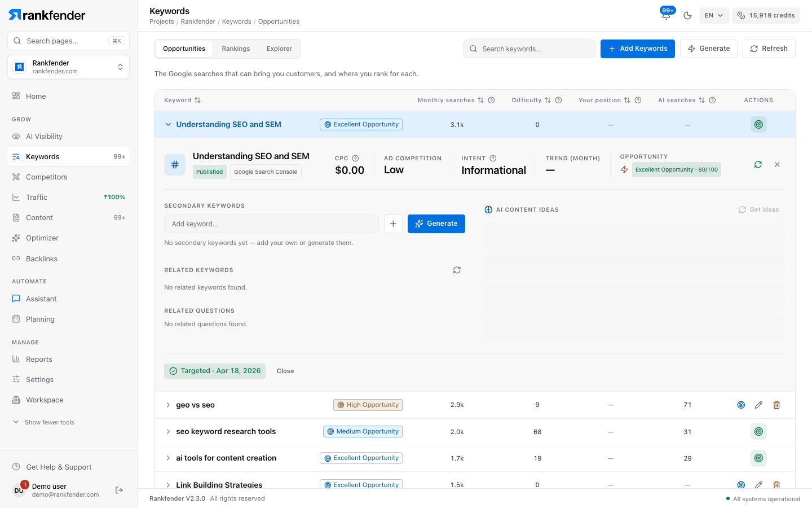Sort by AI searches column

coord(681,100)
